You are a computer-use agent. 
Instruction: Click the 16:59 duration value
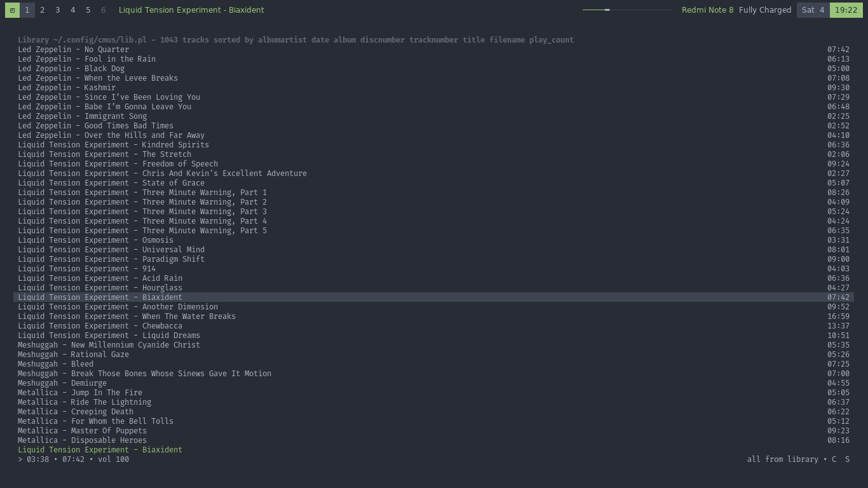click(x=838, y=316)
